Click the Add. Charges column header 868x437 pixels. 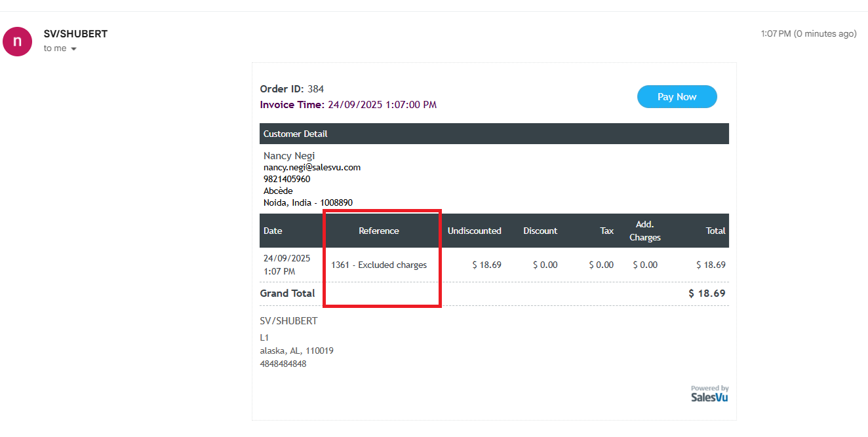point(645,231)
